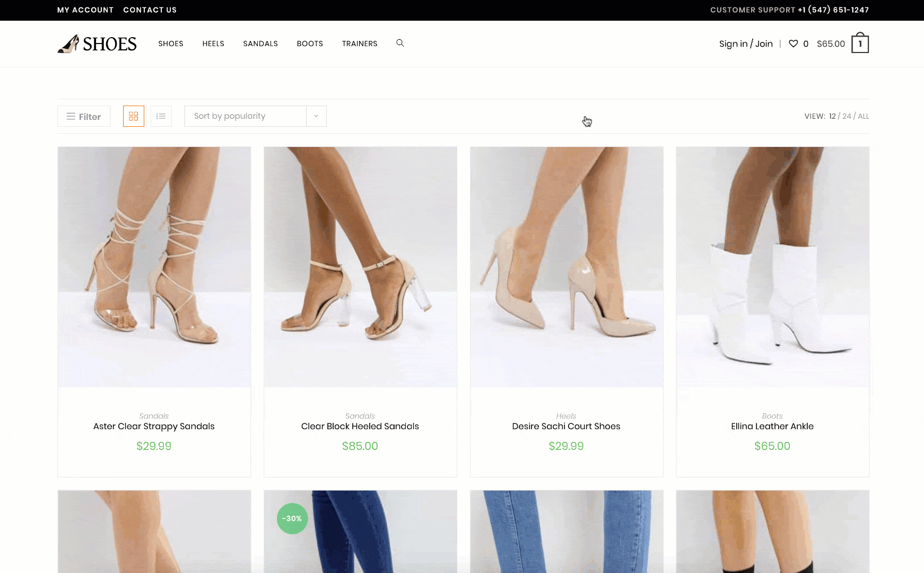Viewport: 924px width, 573px height.
Task: Click the Clear Block Heeled Sandals title
Action: 360,426
